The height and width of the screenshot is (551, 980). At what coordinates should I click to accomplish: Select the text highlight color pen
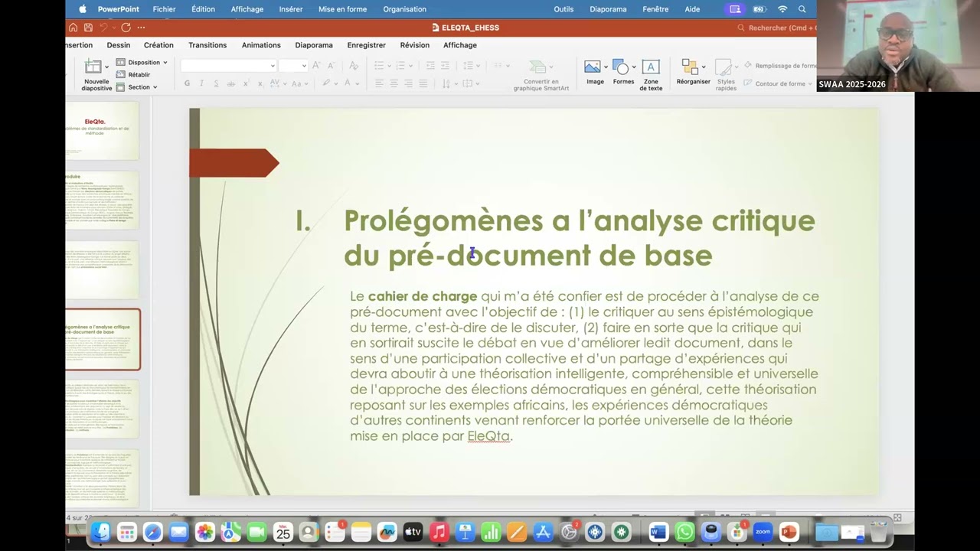328,83
